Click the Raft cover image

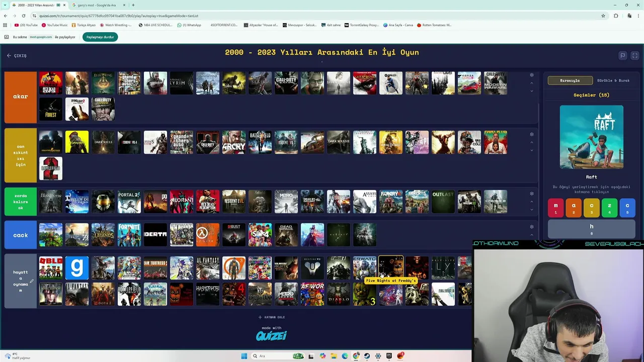pos(592,137)
